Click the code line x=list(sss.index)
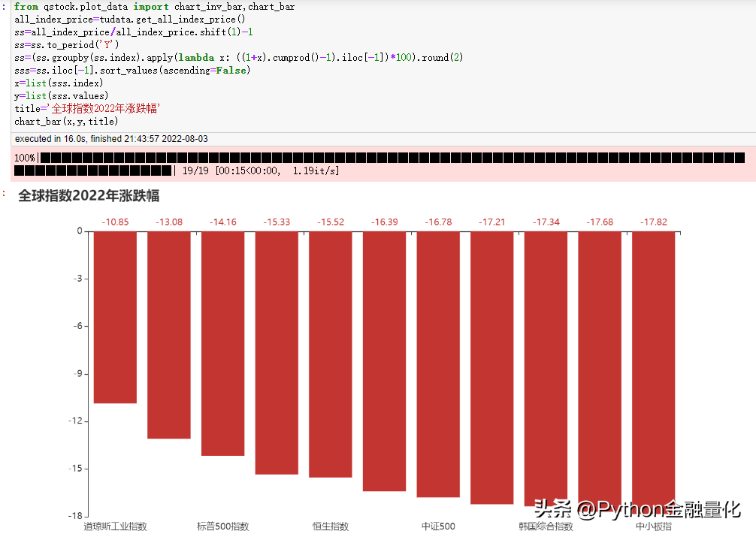The image size is (756, 534). click(59, 83)
